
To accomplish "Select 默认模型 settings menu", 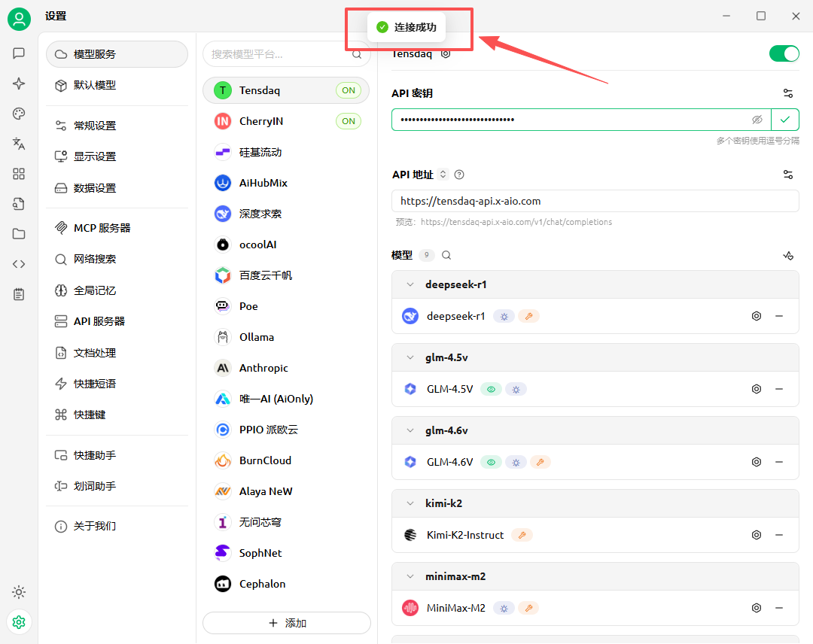I will [117, 85].
